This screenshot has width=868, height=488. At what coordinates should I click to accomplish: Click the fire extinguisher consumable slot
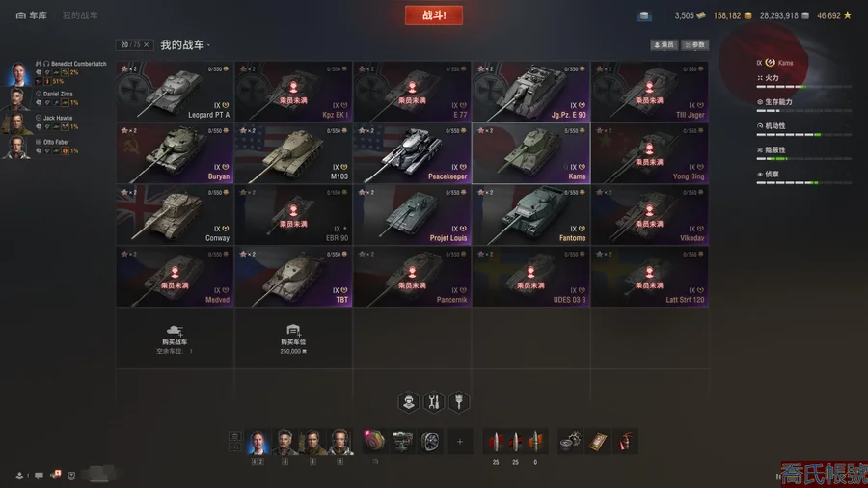coord(626,442)
